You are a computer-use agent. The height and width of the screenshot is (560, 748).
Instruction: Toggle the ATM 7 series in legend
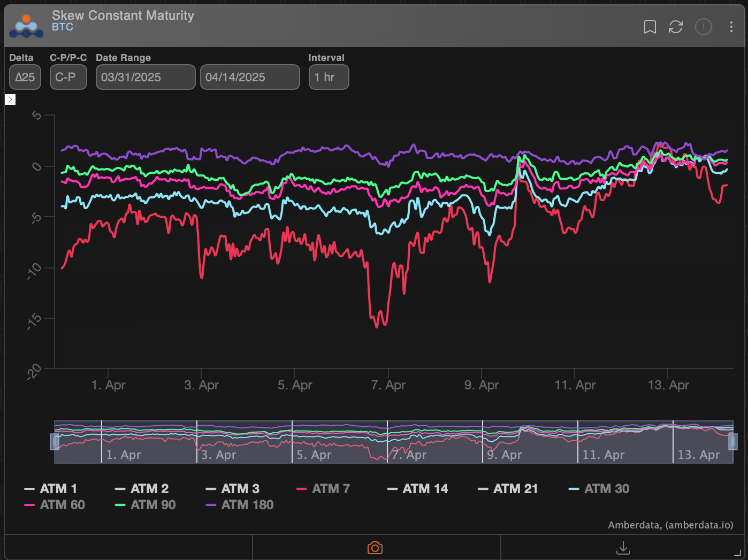[323, 489]
